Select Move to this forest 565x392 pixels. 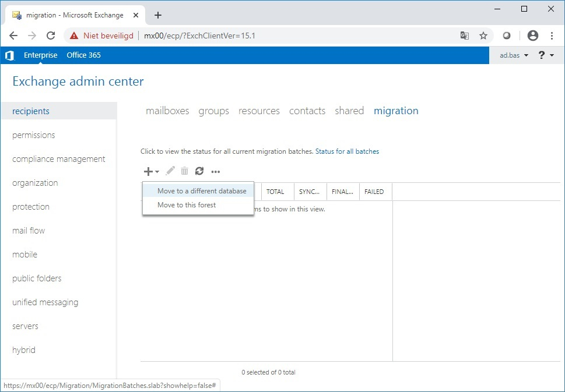point(198,205)
